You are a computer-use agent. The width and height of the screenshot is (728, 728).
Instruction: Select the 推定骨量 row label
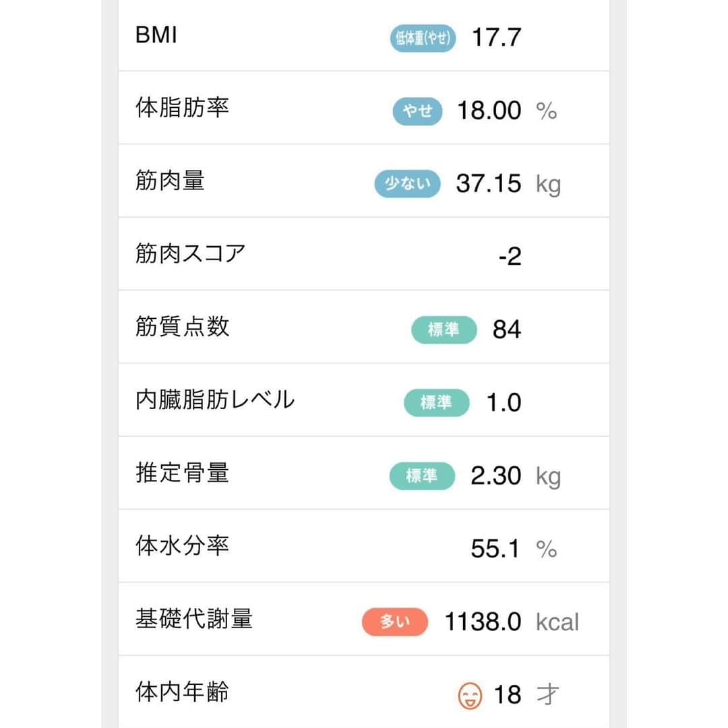pyautogui.click(x=182, y=473)
